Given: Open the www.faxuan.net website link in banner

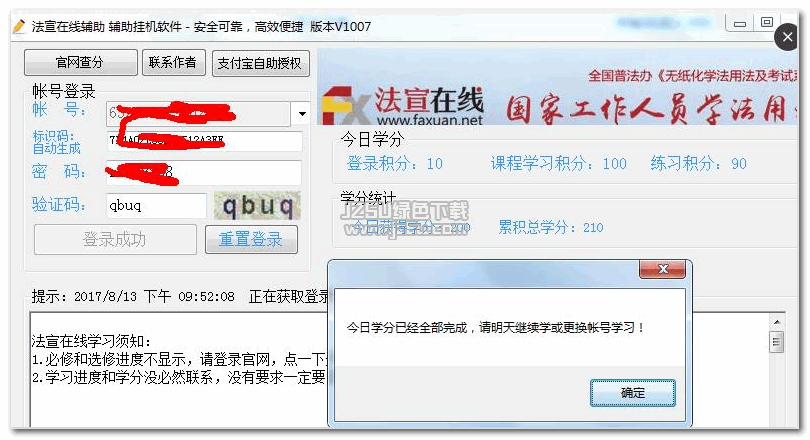Looking at the screenshot, I should [430, 120].
